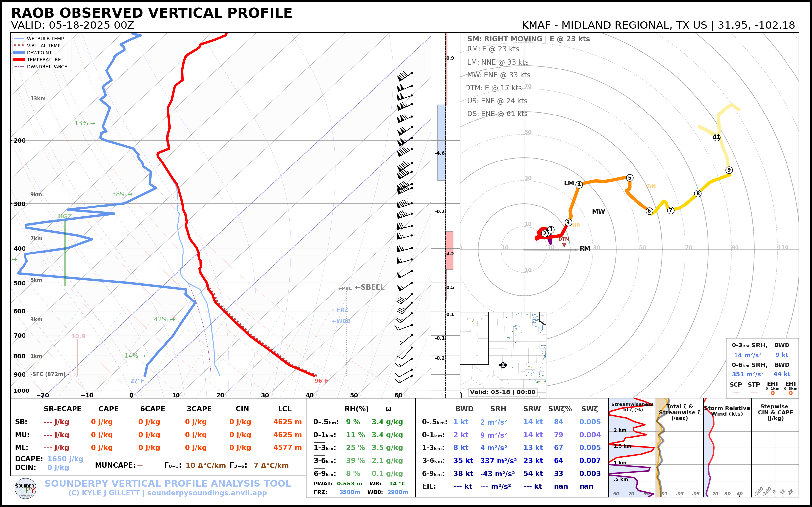This screenshot has height=507, width=812.
Task: Click hodograph height marker 7
Action: pos(670,210)
